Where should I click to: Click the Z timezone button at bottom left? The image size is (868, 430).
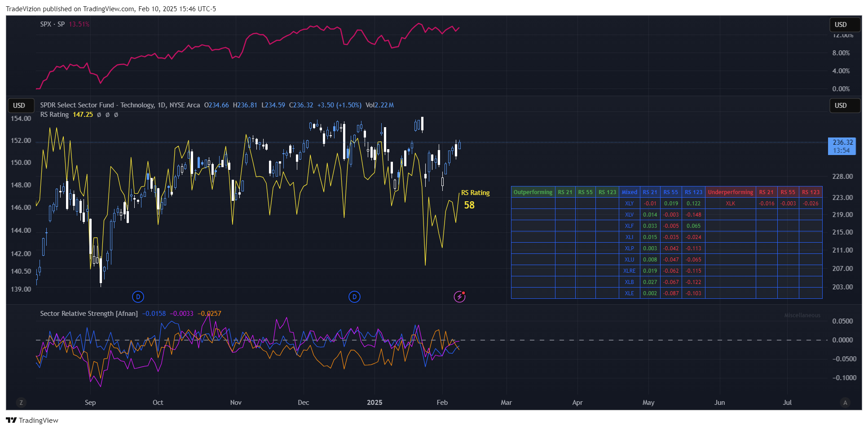pyautogui.click(x=21, y=403)
